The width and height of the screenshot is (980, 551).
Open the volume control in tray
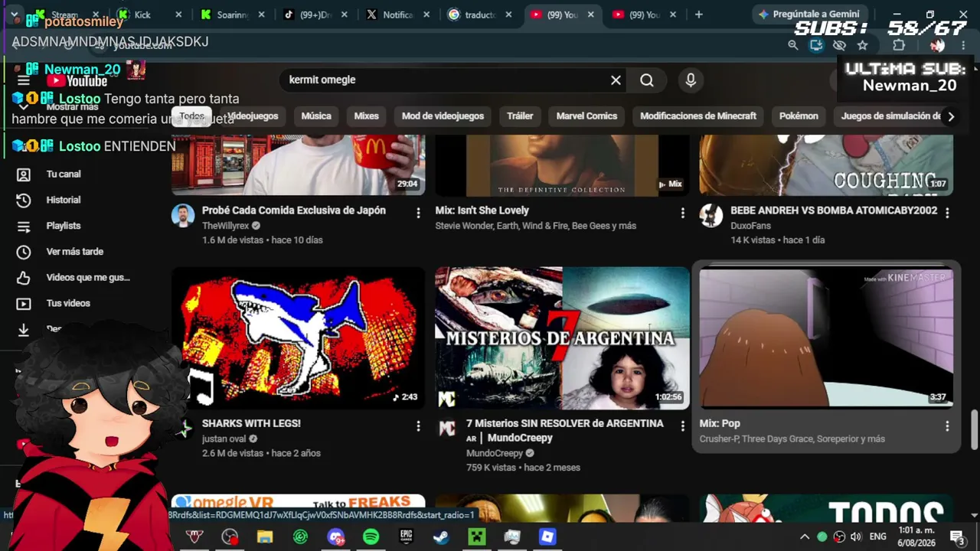tap(856, 537)
